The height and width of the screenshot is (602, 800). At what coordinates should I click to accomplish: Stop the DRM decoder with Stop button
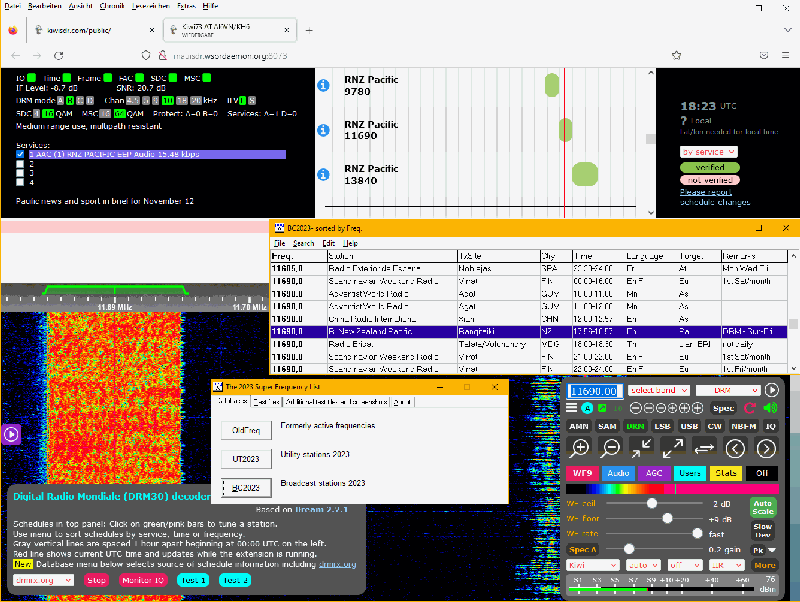(96, 580)
